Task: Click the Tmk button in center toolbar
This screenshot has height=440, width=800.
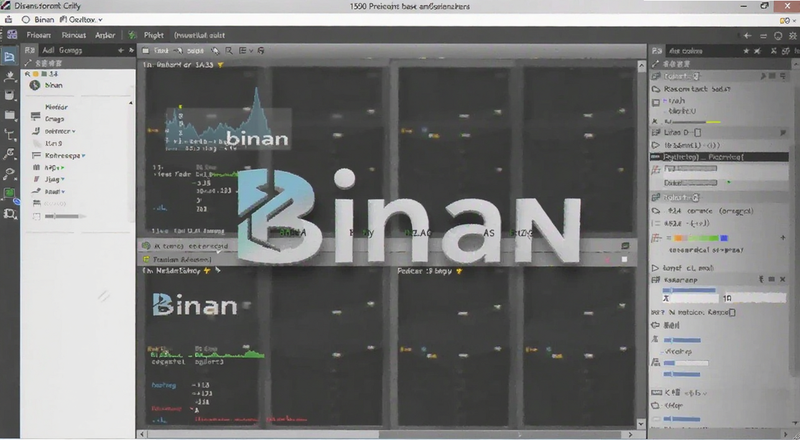Action: pyautogui.click(x=161, y=51)
